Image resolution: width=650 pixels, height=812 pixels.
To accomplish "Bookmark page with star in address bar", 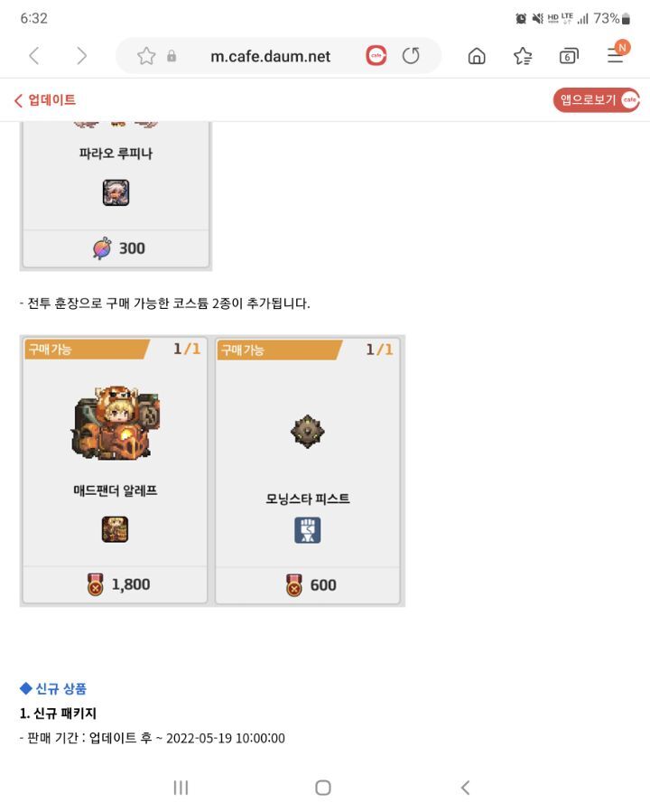I will [x=146, y=55].
